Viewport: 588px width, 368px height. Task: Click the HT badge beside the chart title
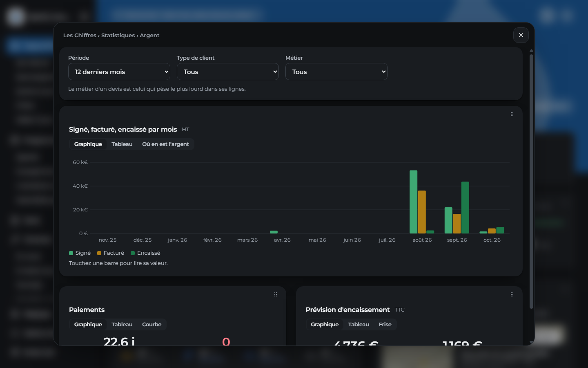[x=186, y=130]
